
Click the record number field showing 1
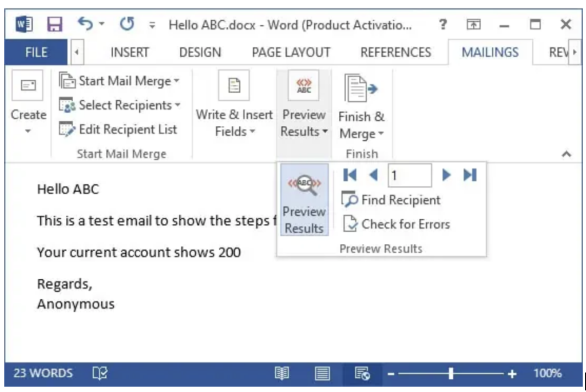point(410,175)
